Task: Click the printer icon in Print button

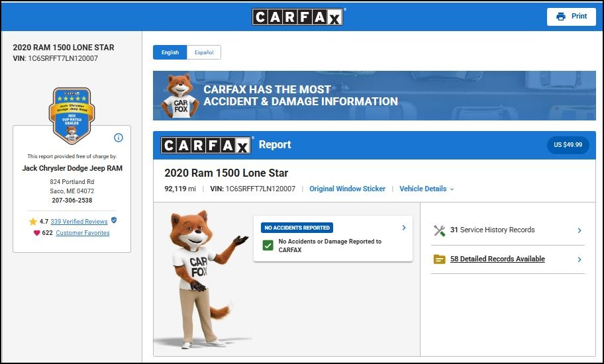Action: click(x=561, y=17)
